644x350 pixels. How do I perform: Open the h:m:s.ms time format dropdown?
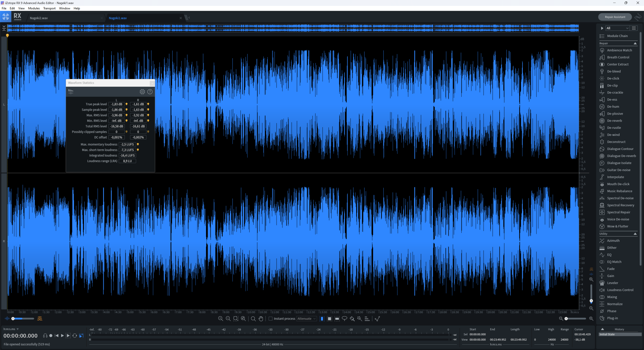click(11, 329)
